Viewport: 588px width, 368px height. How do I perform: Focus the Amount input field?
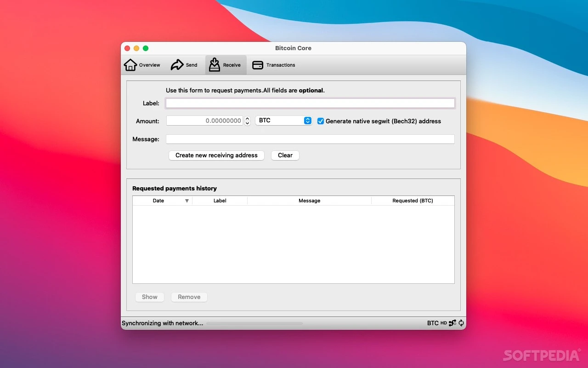[x=204, y=121]
